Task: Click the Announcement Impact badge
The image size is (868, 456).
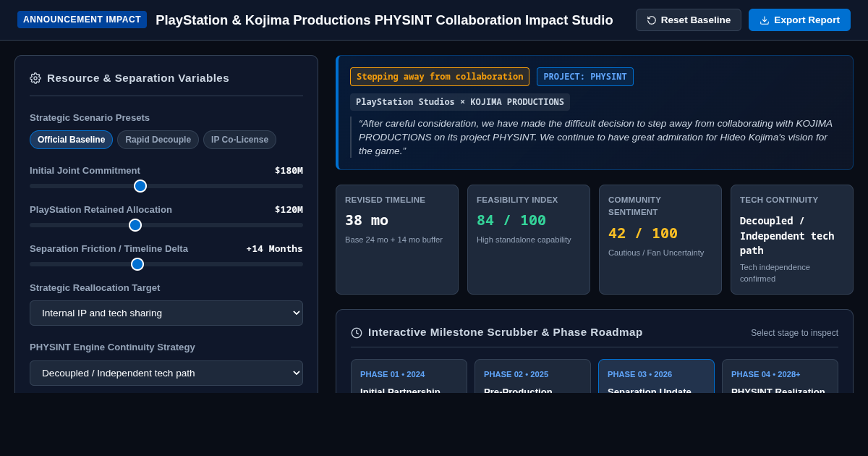Action: click(82, 20)
